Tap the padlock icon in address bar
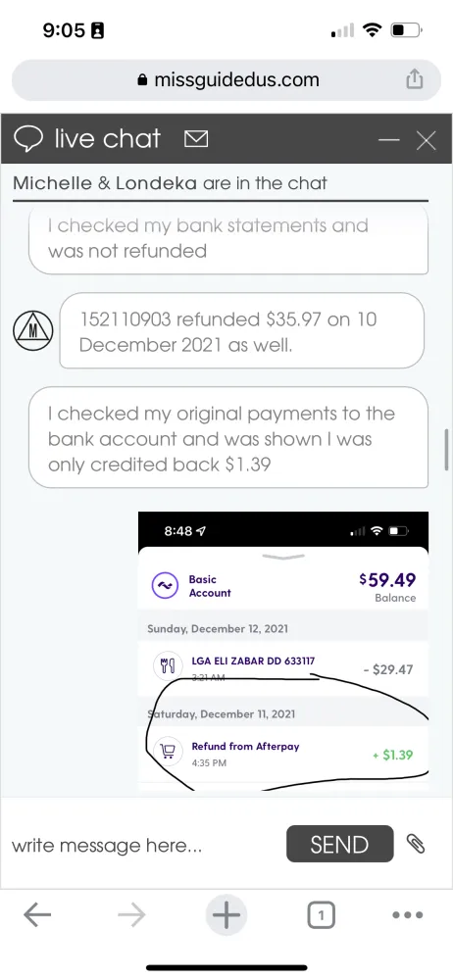Image resolution: width=453 pixels, height=980 pixels. click(142, 80)
